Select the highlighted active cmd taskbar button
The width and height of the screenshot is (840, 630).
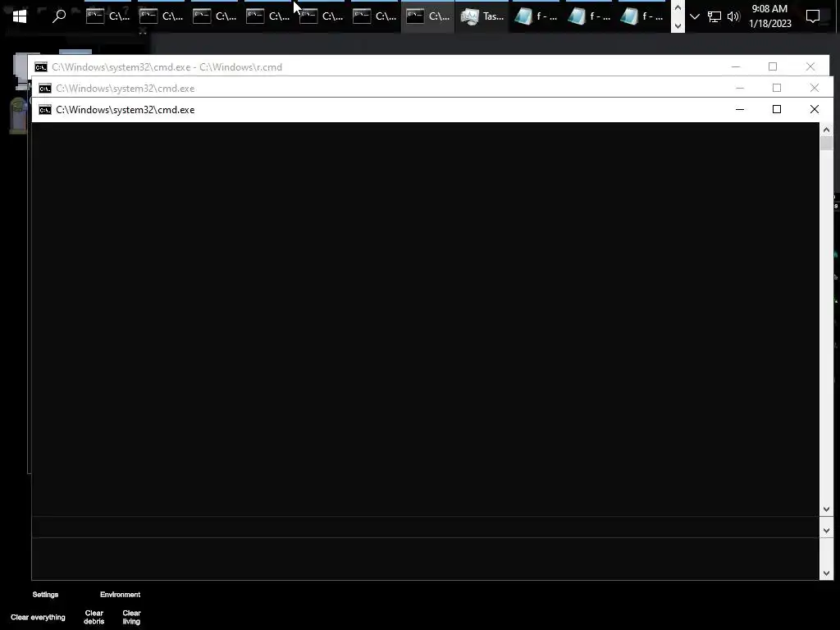coord(427,16)
